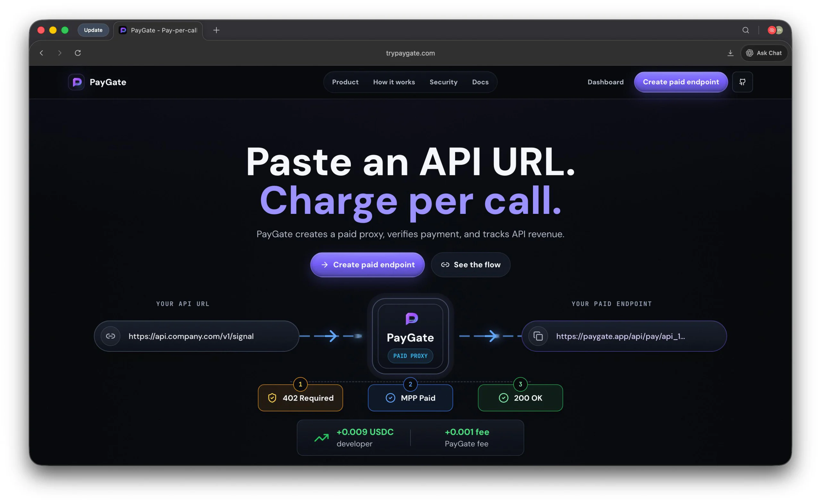Click the +0.001 fee value
Screen dimensions: 821x504
pos(467,432)
